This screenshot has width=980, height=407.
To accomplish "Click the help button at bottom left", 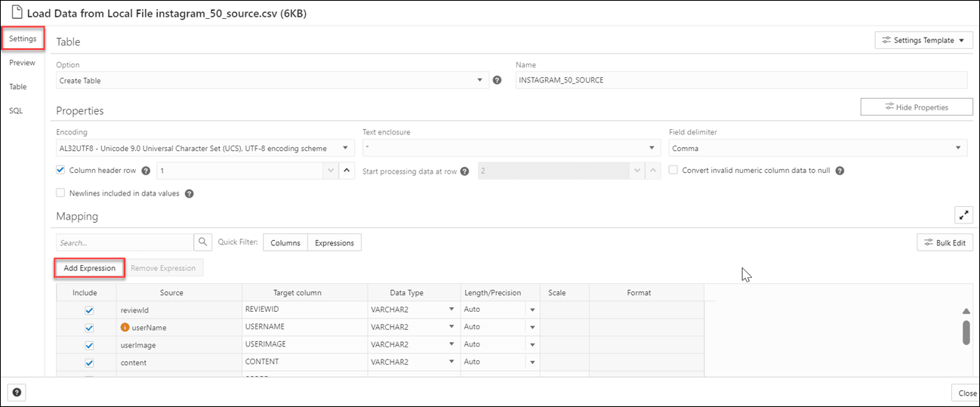I will [17, 393].
